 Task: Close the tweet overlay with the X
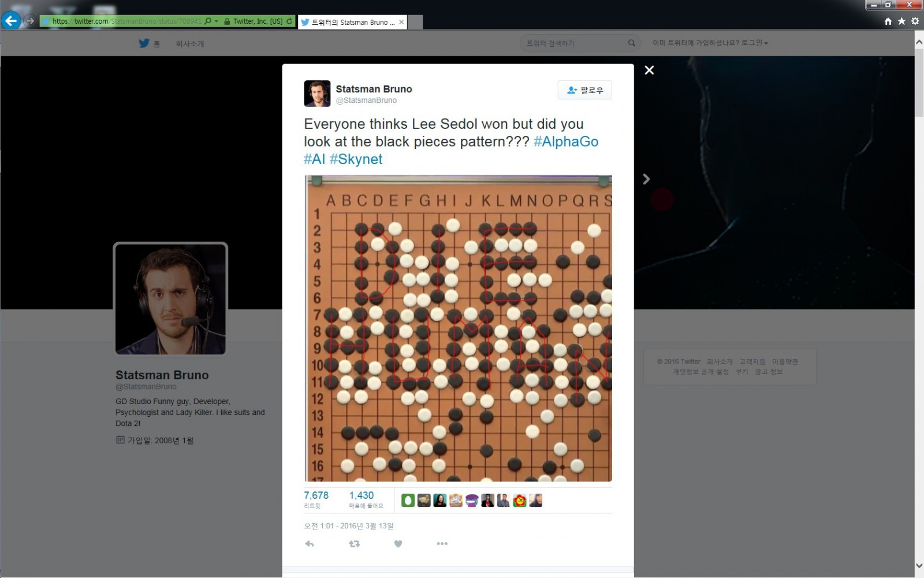(649, 70)
